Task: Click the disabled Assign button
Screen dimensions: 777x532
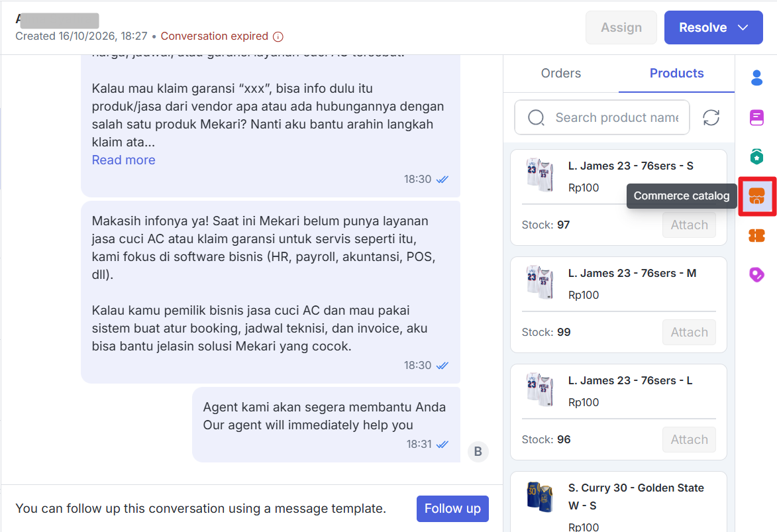Action: pos(621,28)
